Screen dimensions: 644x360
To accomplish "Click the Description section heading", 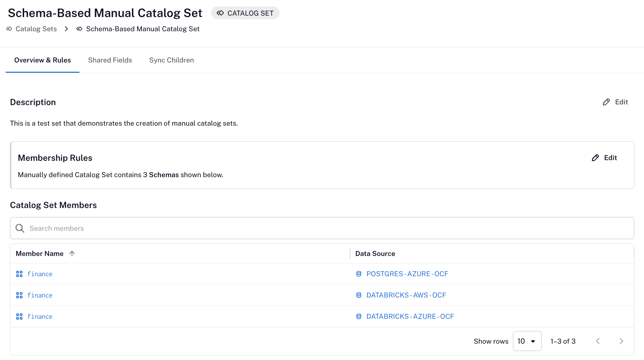I will tap(33, 102).
